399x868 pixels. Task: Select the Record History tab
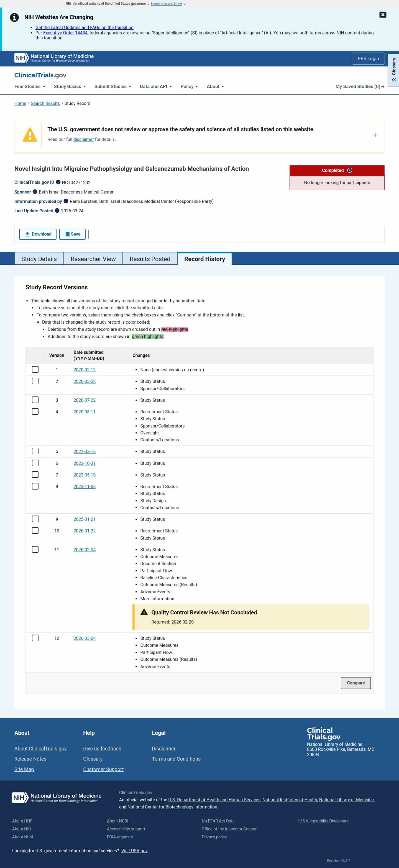point(204,259)
